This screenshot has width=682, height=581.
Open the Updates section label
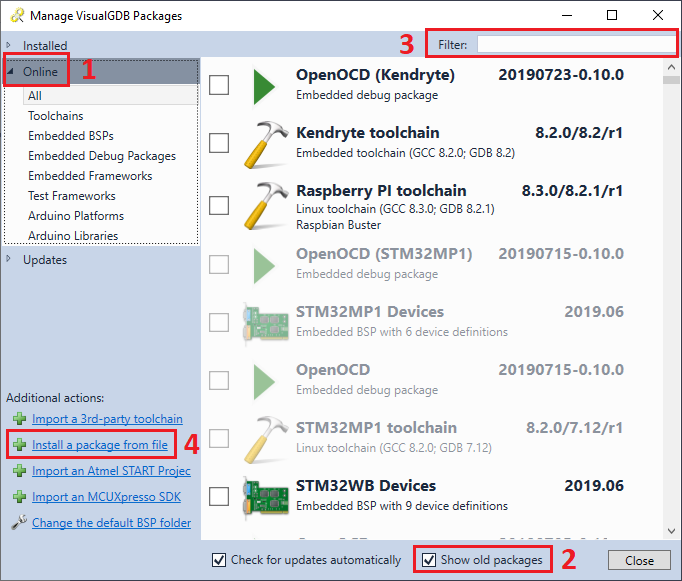point(45,260)
